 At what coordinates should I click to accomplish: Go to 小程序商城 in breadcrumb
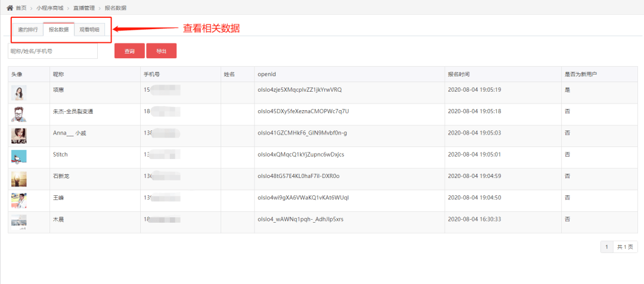coord(48,8)
